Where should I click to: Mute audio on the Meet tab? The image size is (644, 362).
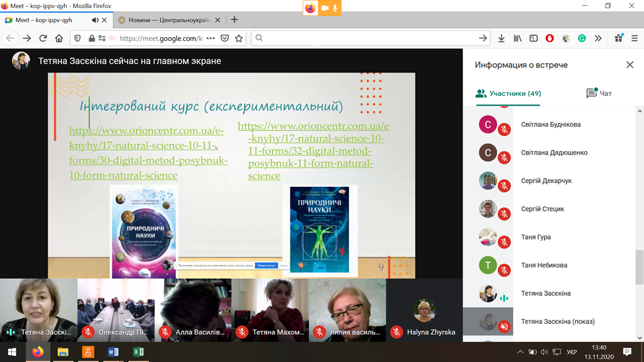point(95,20)
